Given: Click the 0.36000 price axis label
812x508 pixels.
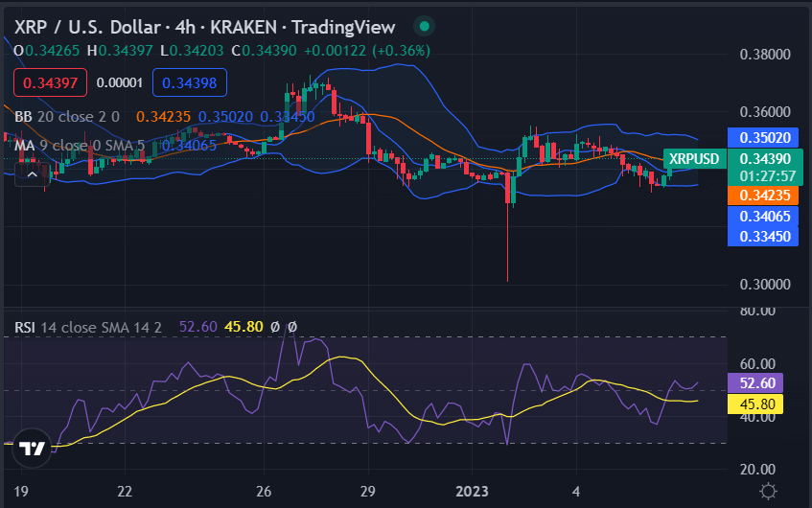Looking at the screenshot, I should pyautogui.click(x=765, y=112).
